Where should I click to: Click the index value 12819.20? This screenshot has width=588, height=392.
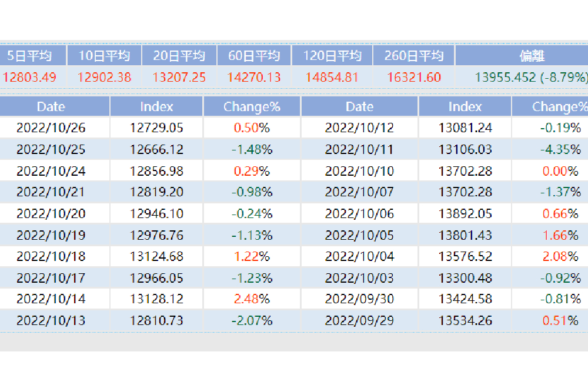[156, 192]
